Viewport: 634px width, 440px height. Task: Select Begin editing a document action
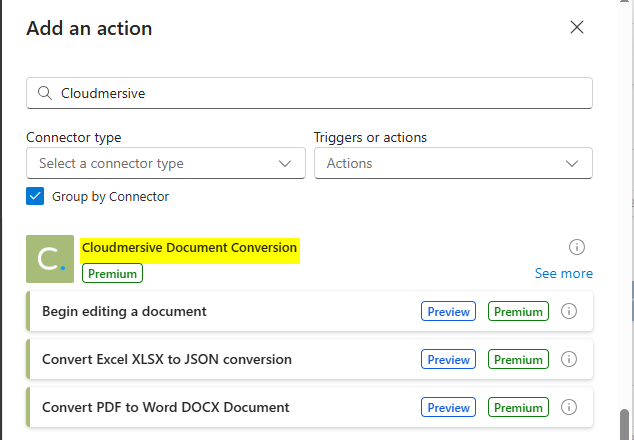310,311
